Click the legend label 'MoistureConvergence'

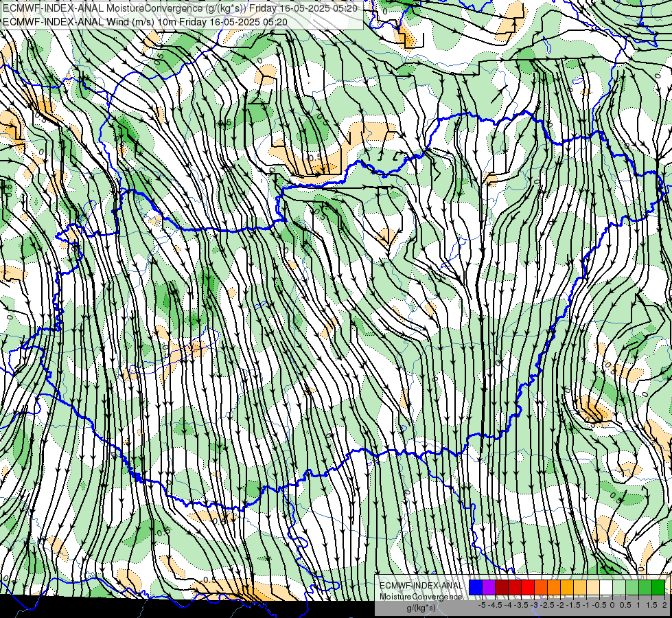pyautogui.click(x=421, y=597)
